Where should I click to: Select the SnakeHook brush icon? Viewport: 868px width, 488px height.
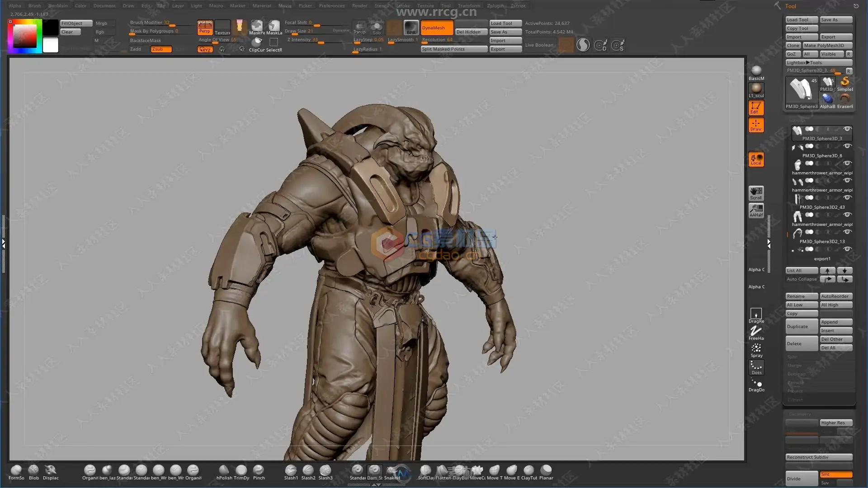click(393, 470)
